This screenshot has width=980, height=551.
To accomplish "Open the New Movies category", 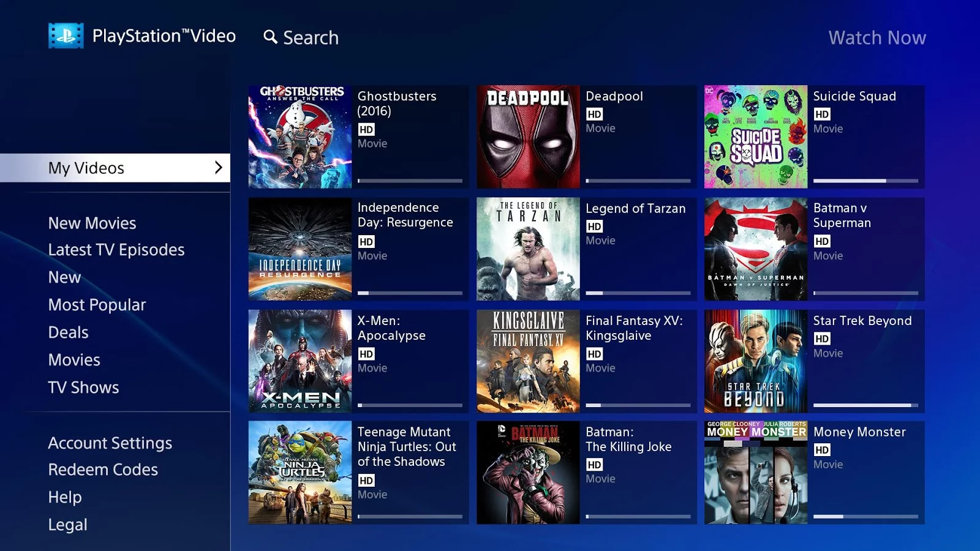I will tap(92, 223).
